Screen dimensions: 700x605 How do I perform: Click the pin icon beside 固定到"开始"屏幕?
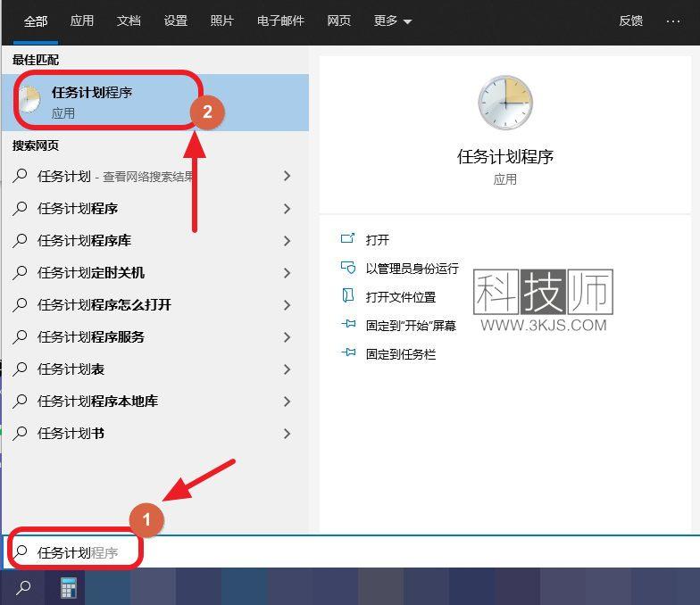[348, 324]
